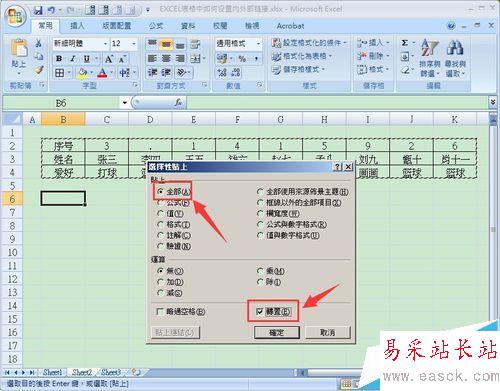Expand the formula bar chevron
Viewport: 500px width, 391px height.
493,102
